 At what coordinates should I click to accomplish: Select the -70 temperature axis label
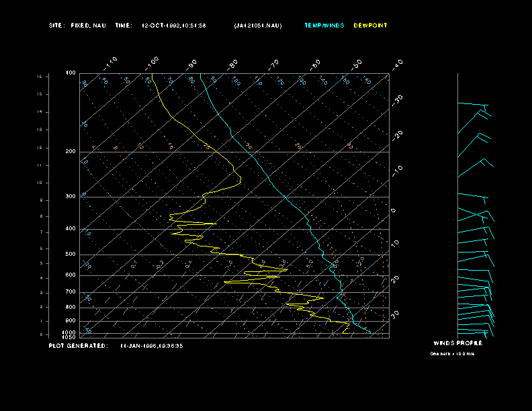[x=273, y=64]
